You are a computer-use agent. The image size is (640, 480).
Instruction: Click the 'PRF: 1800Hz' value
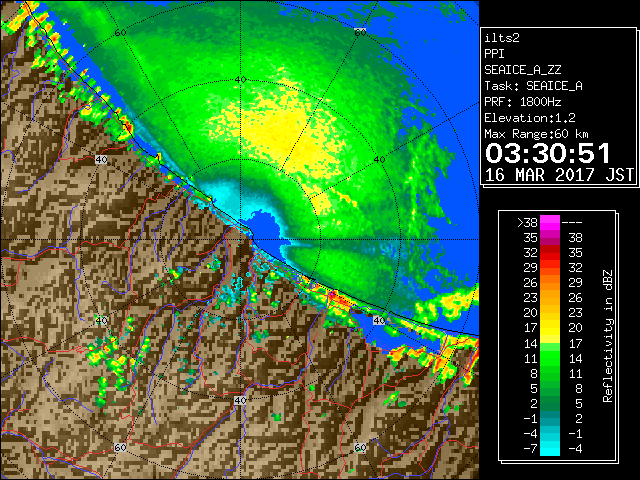point(522,102)
